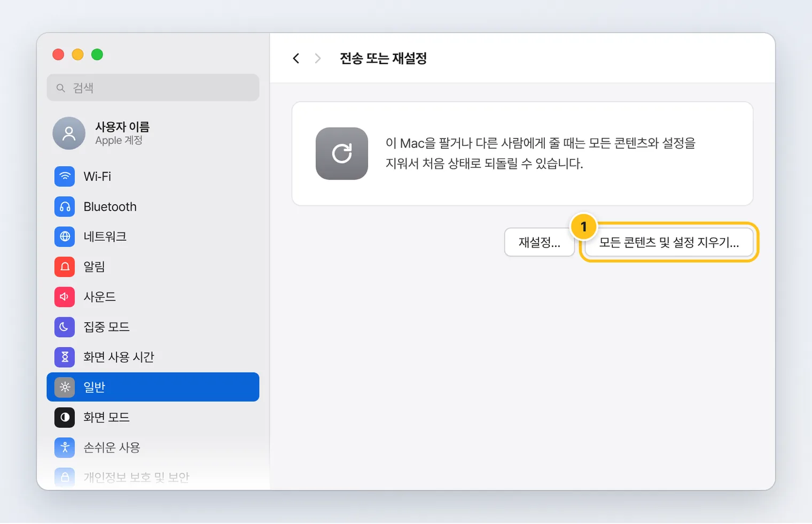
Task: Maximize the window with green button
Action: pos(97,55)
